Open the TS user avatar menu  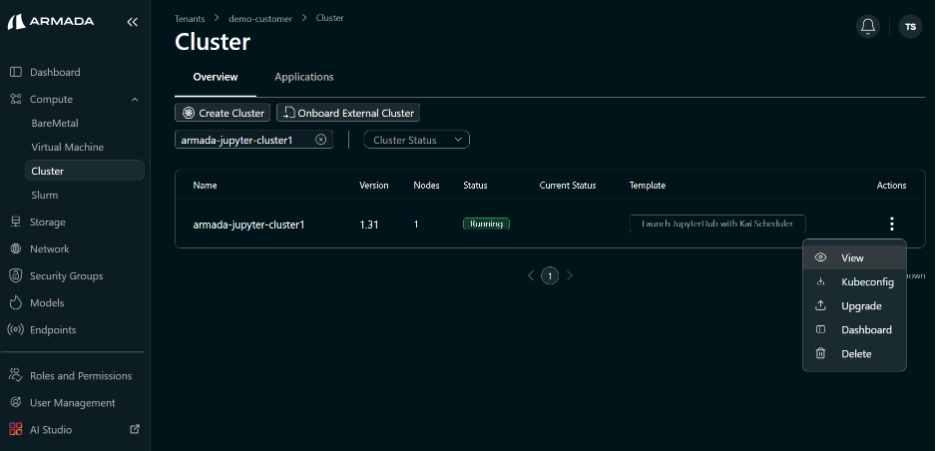[x=910, y=27]
